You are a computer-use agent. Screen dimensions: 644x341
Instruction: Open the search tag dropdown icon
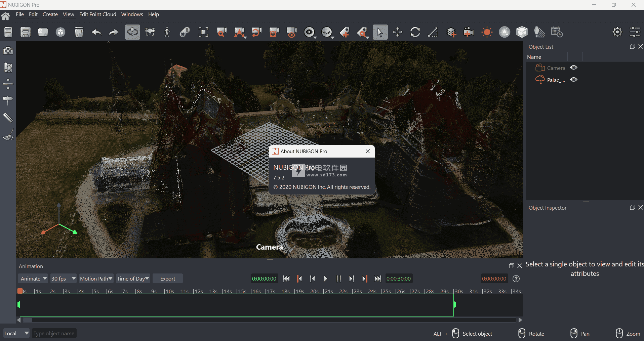point(363,32)
